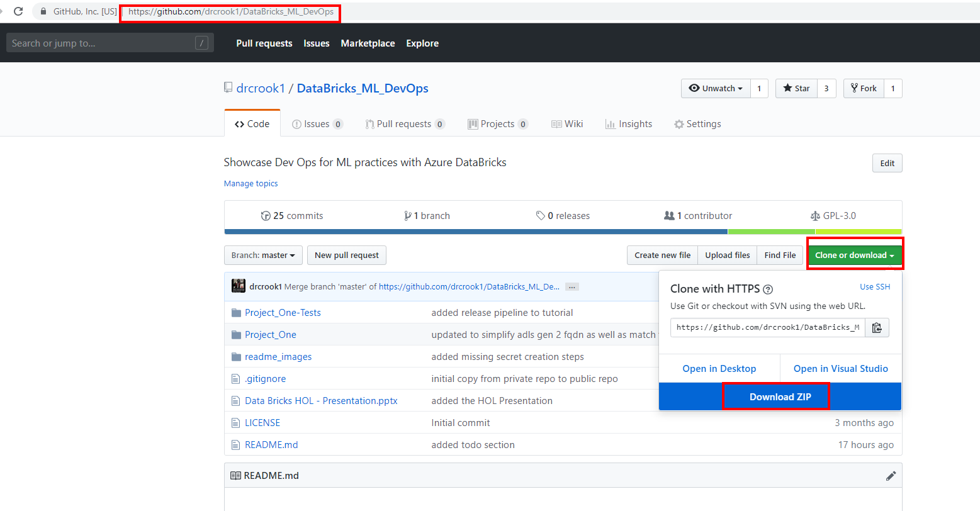Click Open in Visual Studio link
This screenshot has width=980, height=511.
click(841, 369)
